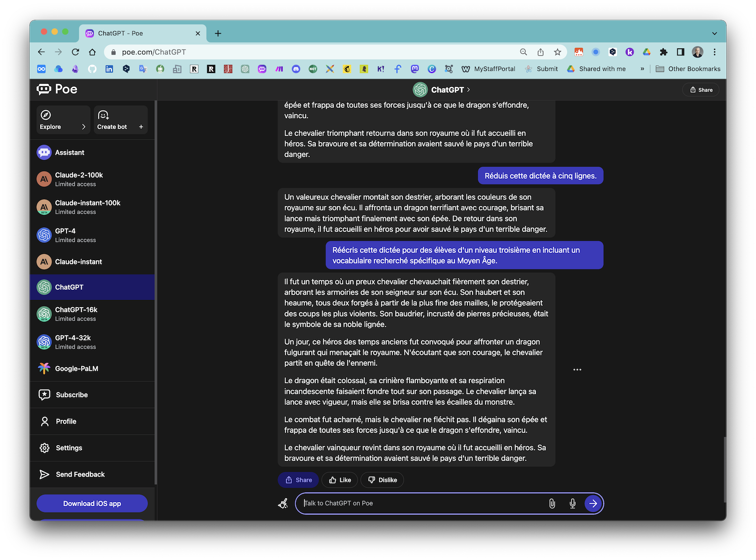Open the Subscribe page
The height and width of the screenshot is (560, 756).
click(92, 395)
